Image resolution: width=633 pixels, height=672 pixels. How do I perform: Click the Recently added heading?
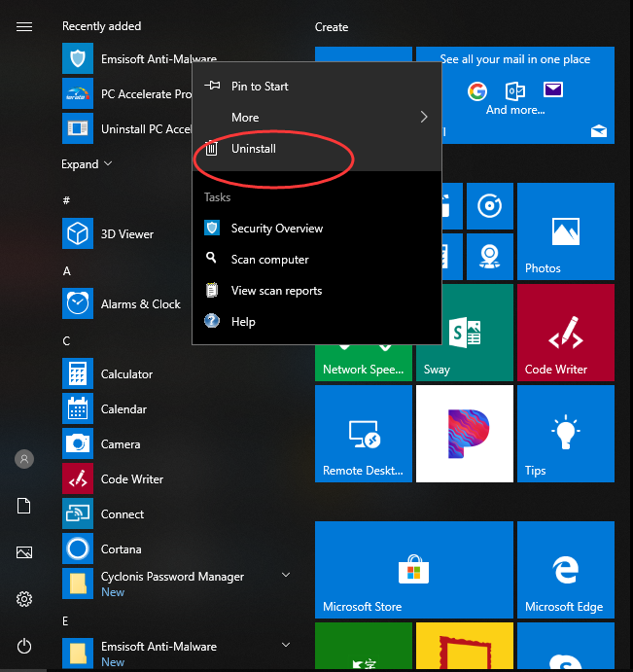coord(101,26)
